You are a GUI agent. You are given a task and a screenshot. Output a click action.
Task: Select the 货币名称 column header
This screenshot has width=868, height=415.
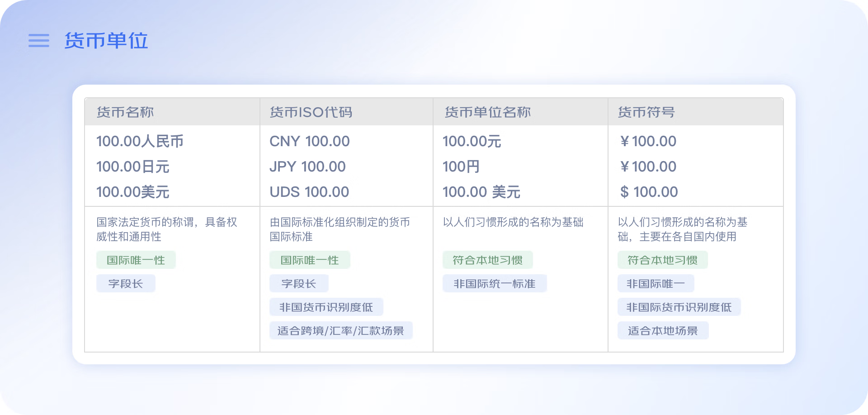(x=125, y=112)
